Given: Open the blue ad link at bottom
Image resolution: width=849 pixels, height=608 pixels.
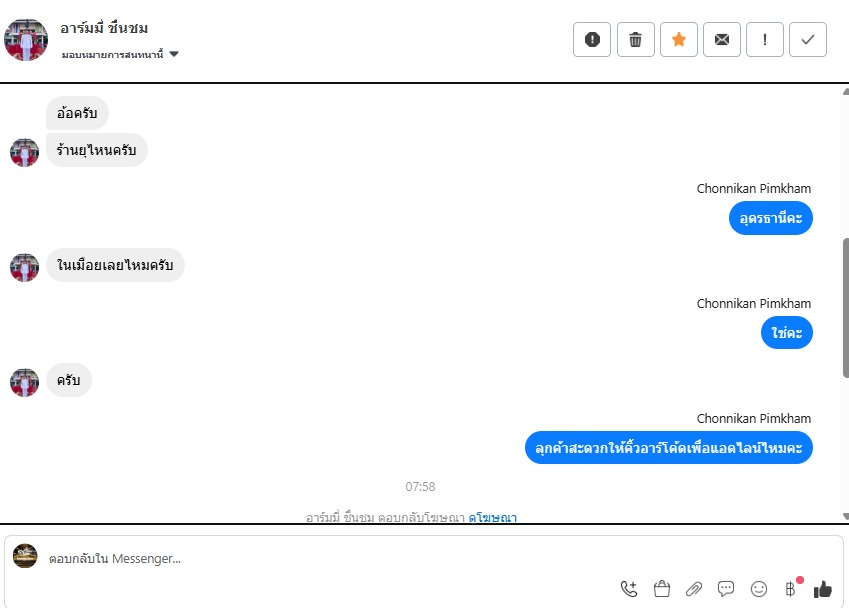Looking at the screenshot, I should pyautogui.click(x=492, y=518).
